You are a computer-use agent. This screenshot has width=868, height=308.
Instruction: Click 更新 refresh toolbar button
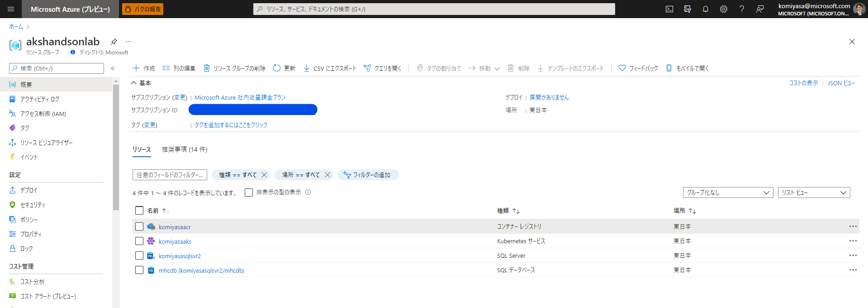tap(284, 68)
